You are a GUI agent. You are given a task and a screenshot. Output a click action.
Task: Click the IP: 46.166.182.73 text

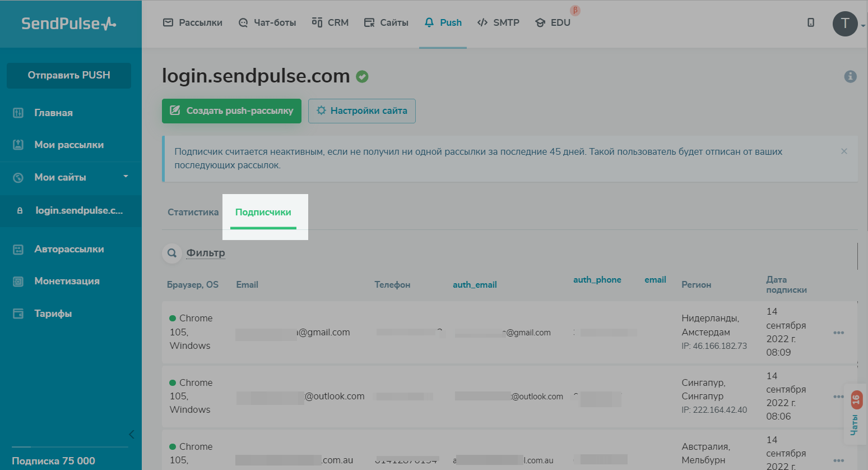click(x=714, y=346)
